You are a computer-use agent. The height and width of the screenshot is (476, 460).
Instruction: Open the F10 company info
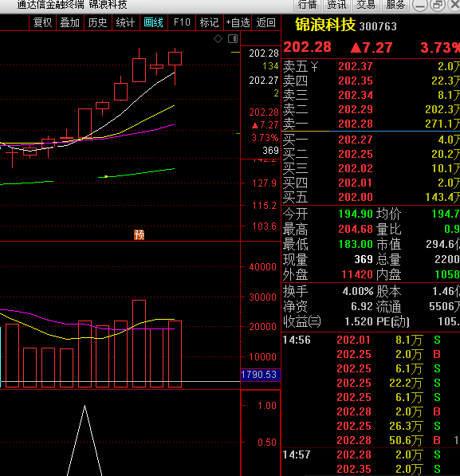coord(182,23)
